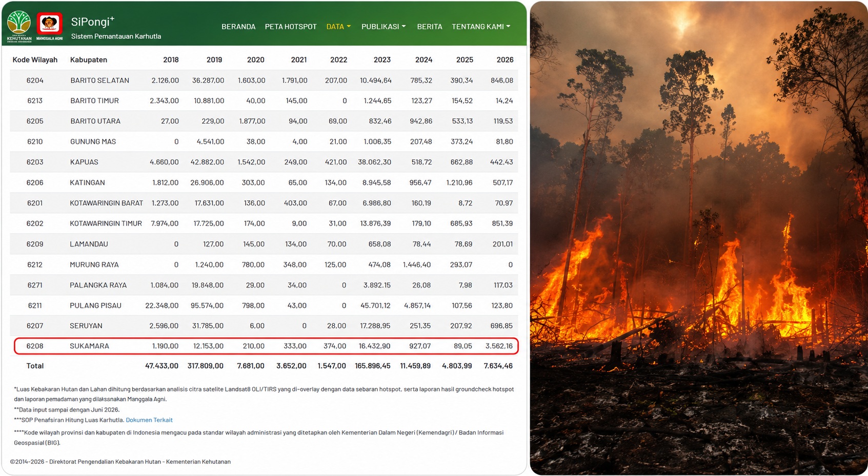The height and width of the screenshot is (476, 868).
Task: Select the BARITO SELATAN row name
Action: point(99,80)
